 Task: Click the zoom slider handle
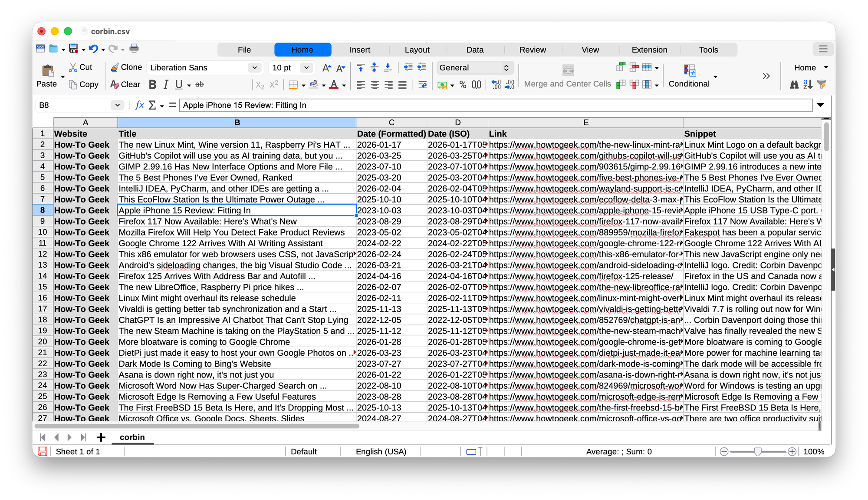coord(758,452)
